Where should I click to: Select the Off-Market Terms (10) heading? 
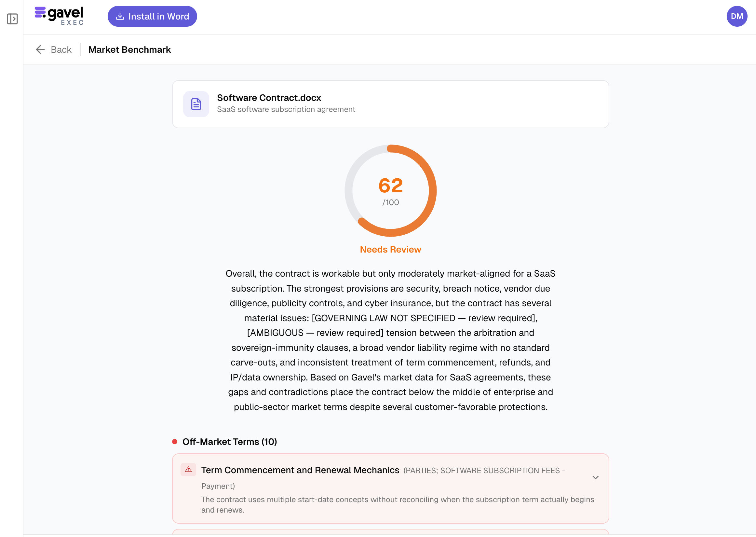pyautogui.click(x=230, y=442)
